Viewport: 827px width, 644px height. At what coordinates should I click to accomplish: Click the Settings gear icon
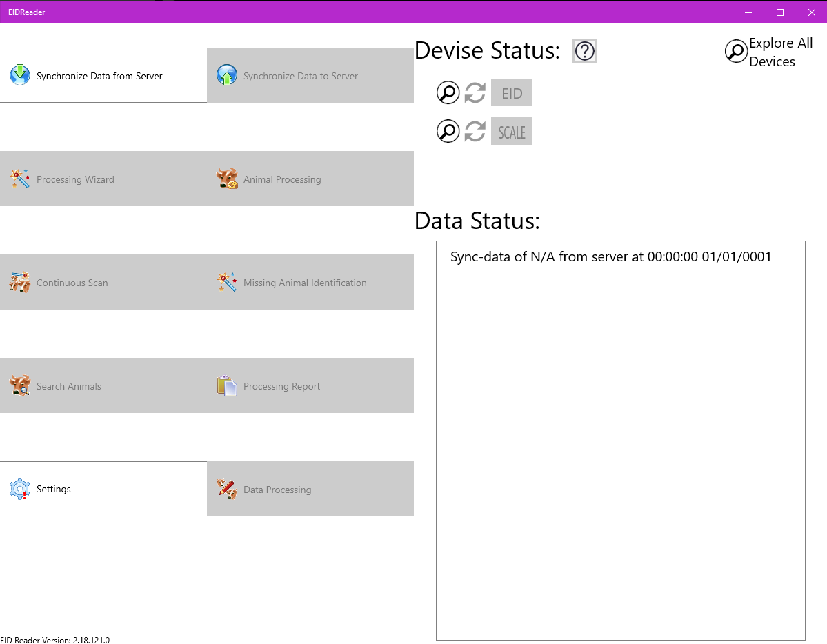click(20, 489)
